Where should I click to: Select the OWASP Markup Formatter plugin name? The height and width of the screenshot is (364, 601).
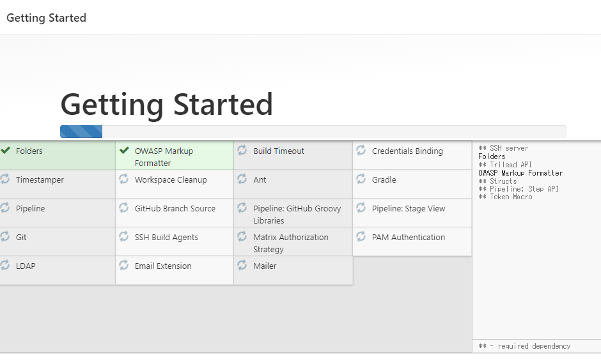pyautogui.click(x=164, y=157)
